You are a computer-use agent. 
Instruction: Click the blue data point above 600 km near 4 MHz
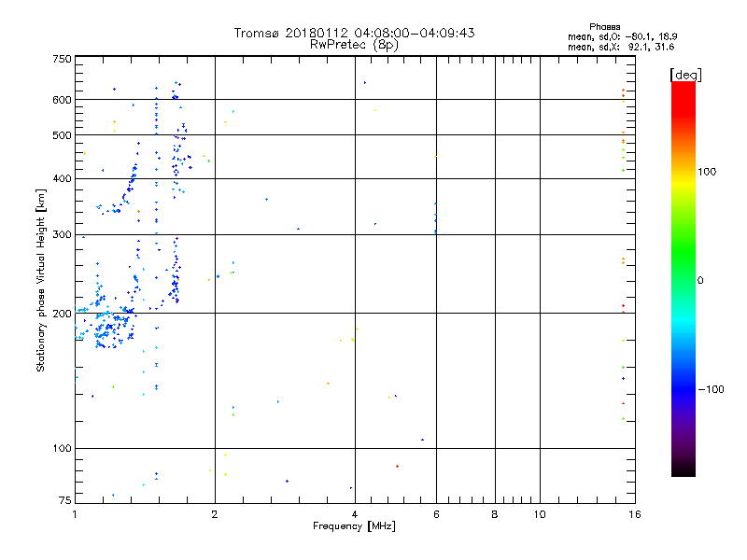pyautogui.click(x=365, y=83)
